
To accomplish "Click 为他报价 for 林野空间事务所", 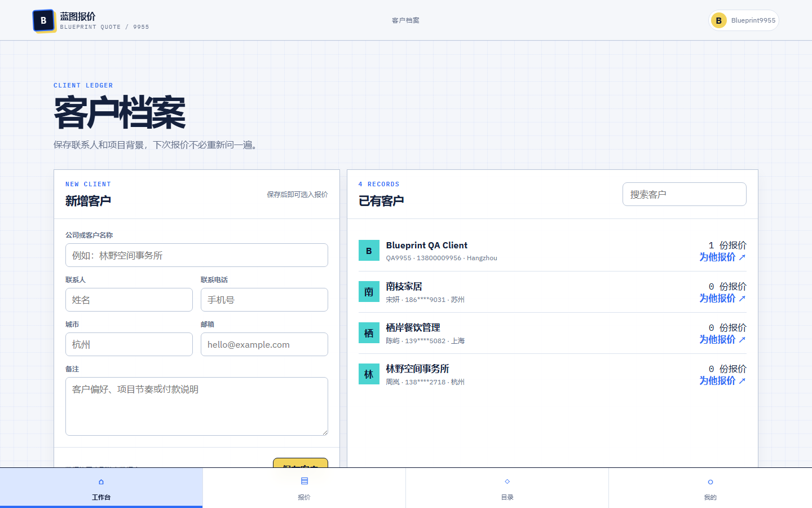I will coord(722,380).
